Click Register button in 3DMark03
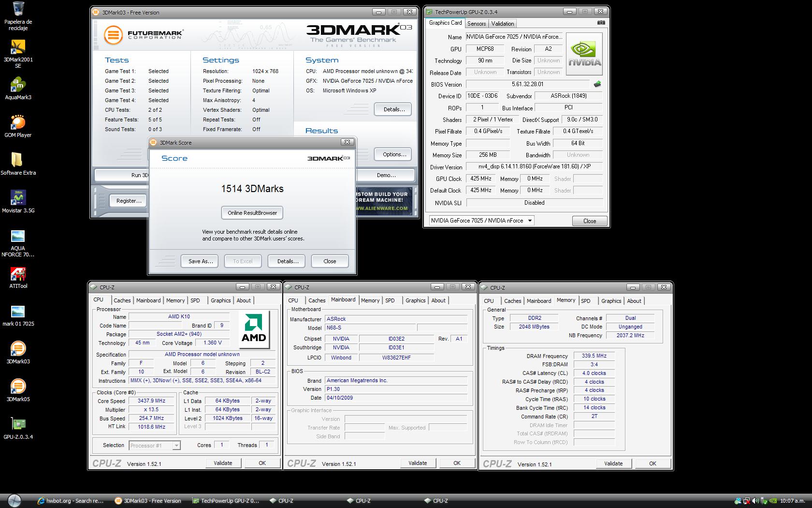 (129, 201)
